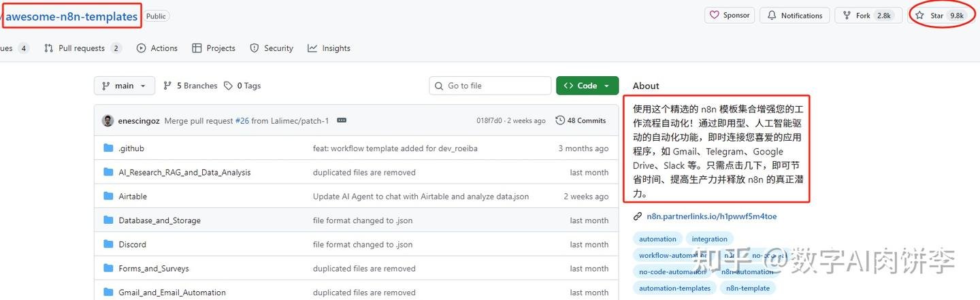This screenshot has height=300, width=980.
Task: Click the folder icon beside Discord
Action: 108,244
